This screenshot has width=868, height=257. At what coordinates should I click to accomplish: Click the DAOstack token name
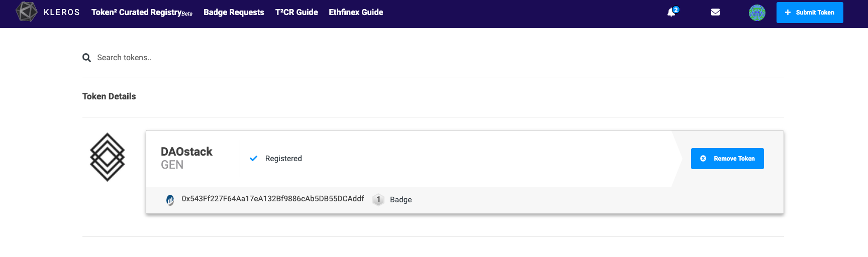[x=186, y=152]
